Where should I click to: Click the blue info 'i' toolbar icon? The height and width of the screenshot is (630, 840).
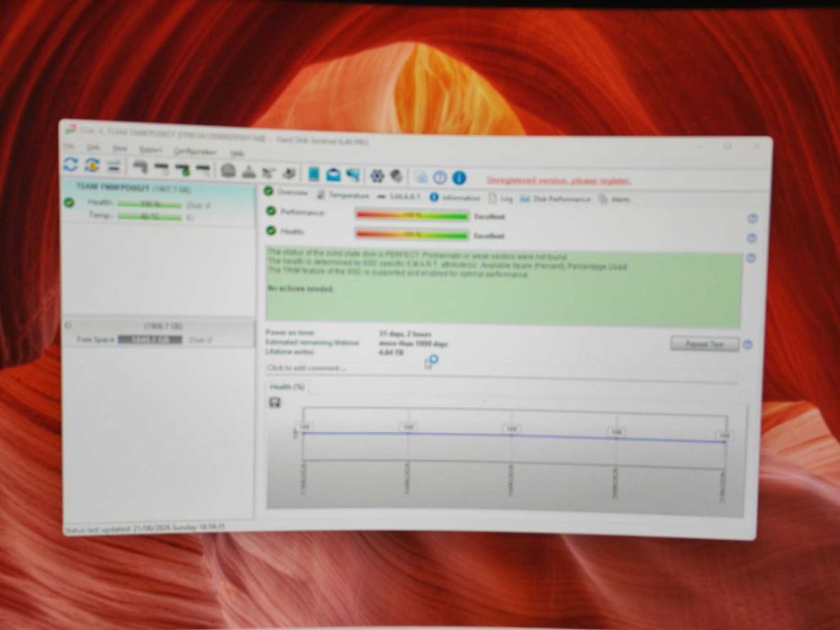[459, 178]
